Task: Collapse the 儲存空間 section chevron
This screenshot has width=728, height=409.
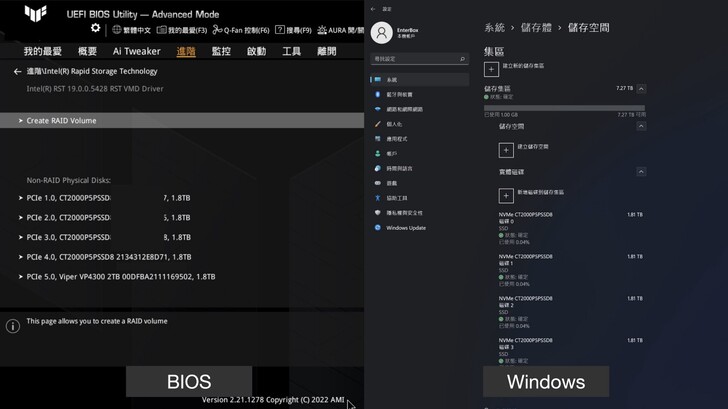Action: pyautogui.click(x=641, y=126)
